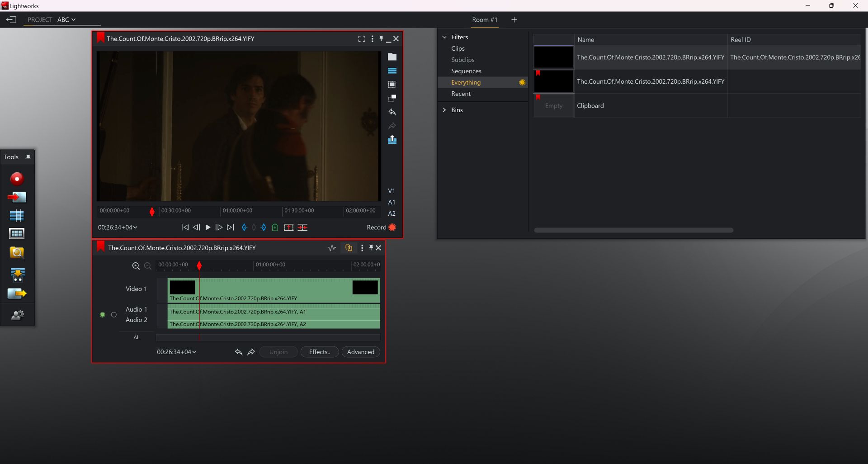Add a new room with plus button

[514, 20]
